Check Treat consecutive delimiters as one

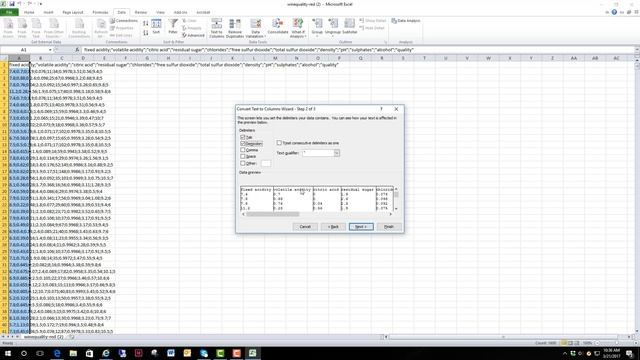[279, 143]
